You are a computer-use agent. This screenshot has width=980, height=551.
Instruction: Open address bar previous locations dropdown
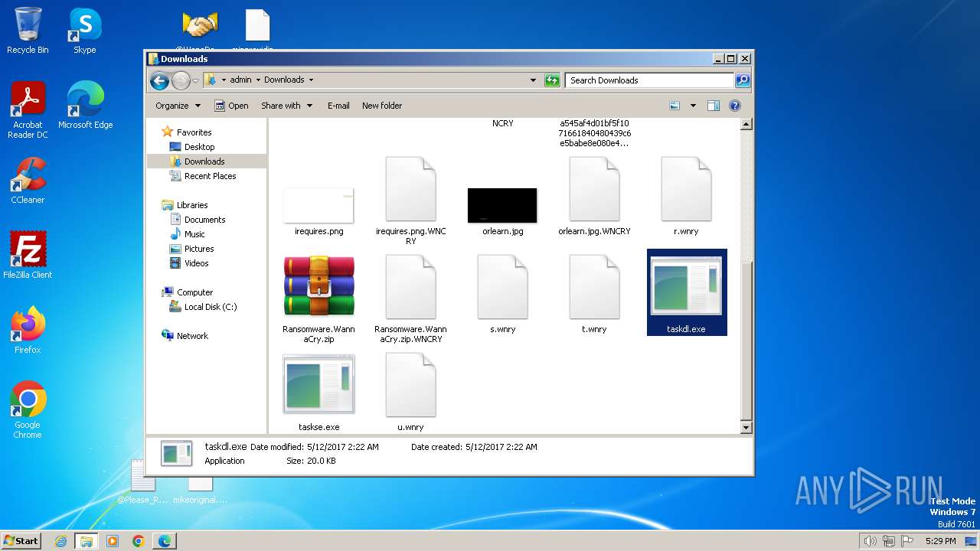[533, 80]
